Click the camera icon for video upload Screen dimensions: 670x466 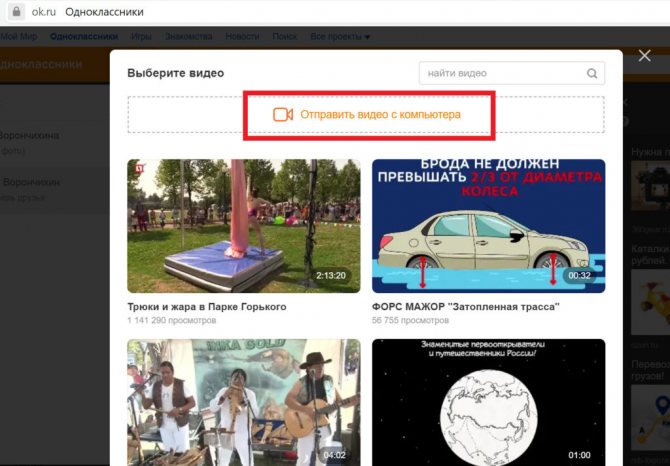click(x=283, y=114)
